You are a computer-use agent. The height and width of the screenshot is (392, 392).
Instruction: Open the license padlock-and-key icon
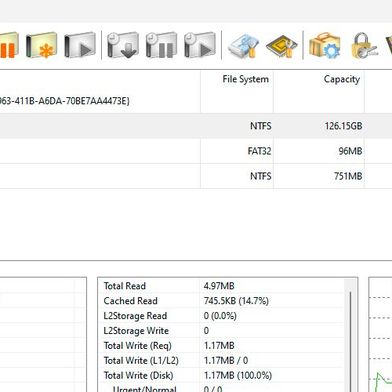[364, 45]
